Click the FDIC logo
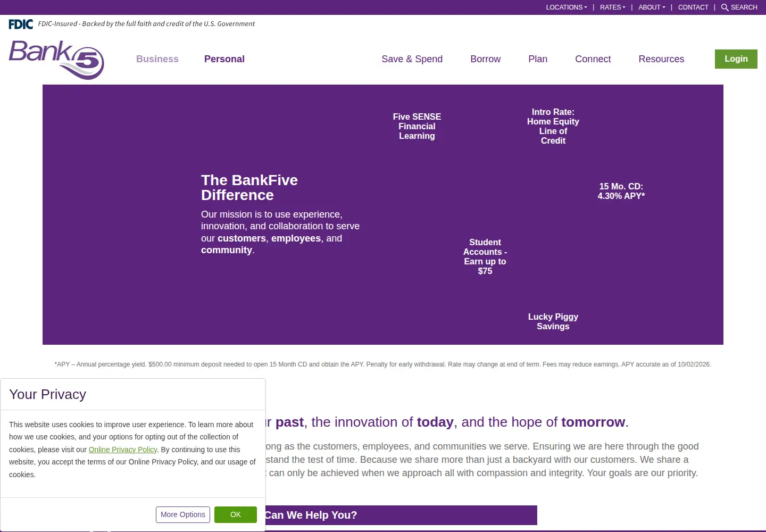 point(21,24)
